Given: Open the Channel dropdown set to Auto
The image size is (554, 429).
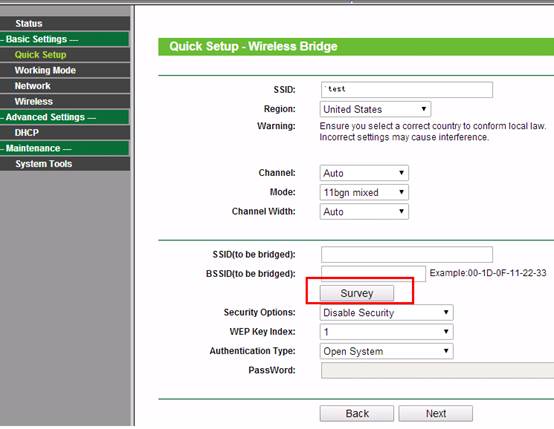Looking at the screenshot, I should coord(364,173).
